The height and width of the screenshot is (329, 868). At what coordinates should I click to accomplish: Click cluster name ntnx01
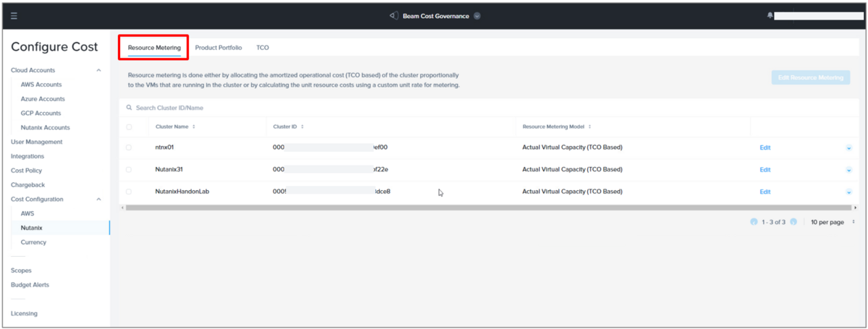(x=166, y=148)
